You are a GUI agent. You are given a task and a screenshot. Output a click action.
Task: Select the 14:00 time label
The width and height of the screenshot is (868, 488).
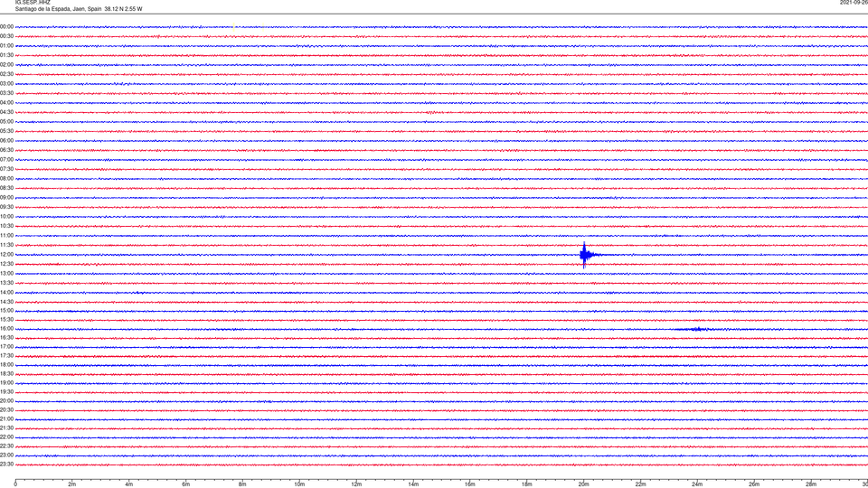6,292
